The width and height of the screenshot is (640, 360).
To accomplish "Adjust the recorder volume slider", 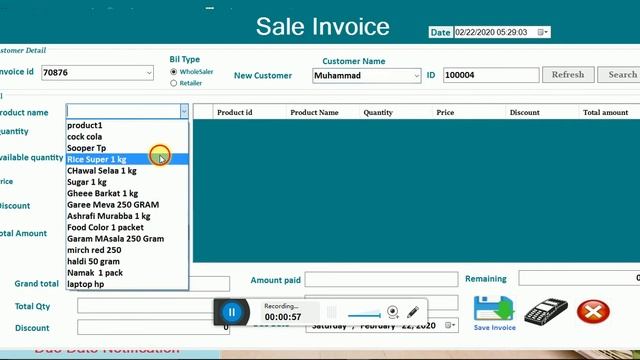I will [x=364, y=314].
